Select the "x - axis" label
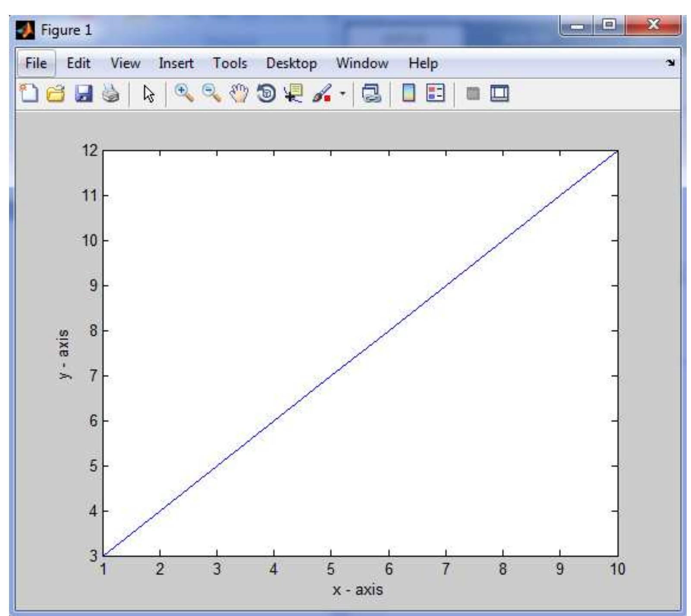Image resolution: width=691 pixels, height=616 pixels. pos(358,589)
